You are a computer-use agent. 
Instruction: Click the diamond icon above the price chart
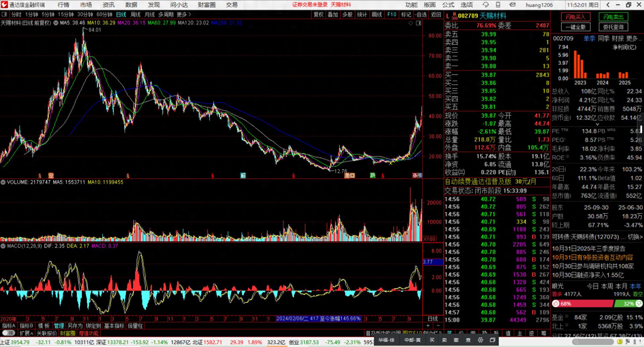(x=411, y=23)
